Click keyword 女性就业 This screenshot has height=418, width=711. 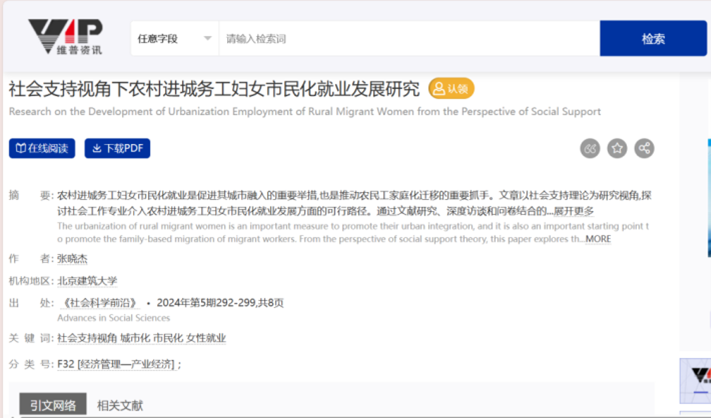click(x=204, y=338)
